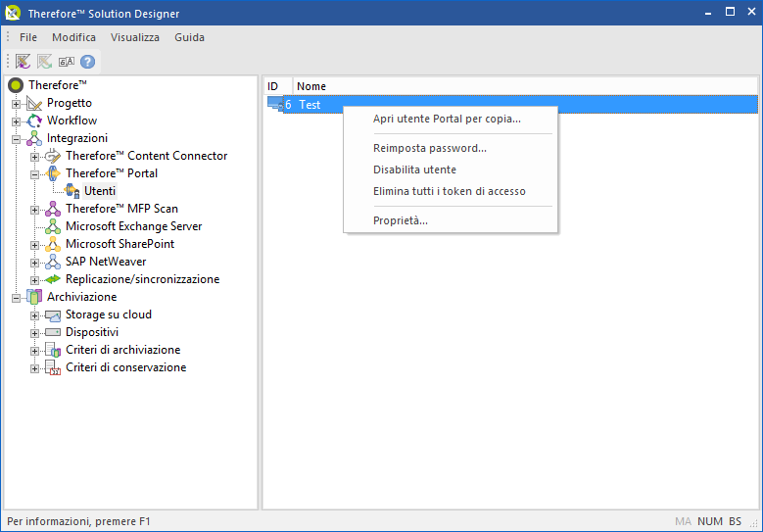This screenshot has width=763, height=532.
Task: Collapse the Archiviazione tree node
Action: point(16,298)
